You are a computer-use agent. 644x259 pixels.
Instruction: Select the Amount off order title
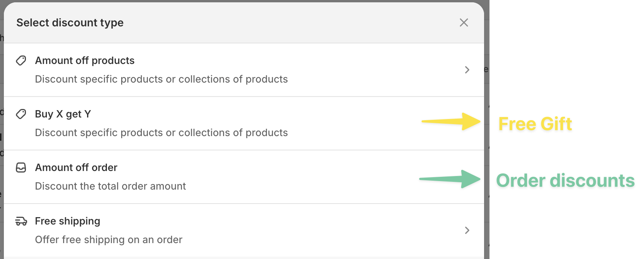pos(76,167)
